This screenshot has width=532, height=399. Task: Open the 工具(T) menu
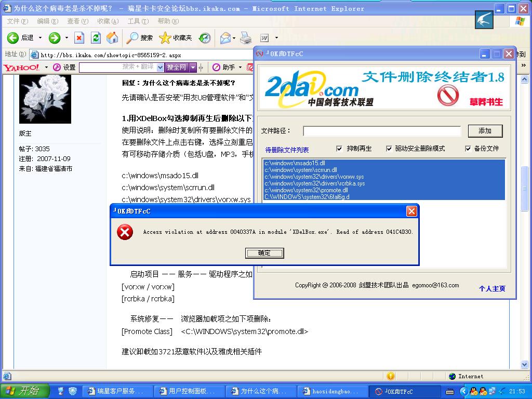(x=138, y=21)
